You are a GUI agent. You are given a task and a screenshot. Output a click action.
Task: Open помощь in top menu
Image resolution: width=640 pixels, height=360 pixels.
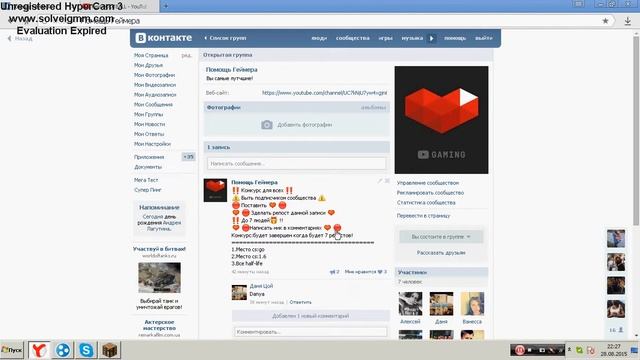[x=455, y=38]
